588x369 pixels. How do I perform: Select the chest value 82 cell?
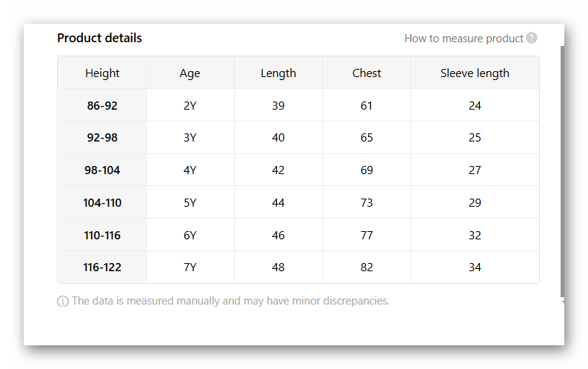(367, 267)
